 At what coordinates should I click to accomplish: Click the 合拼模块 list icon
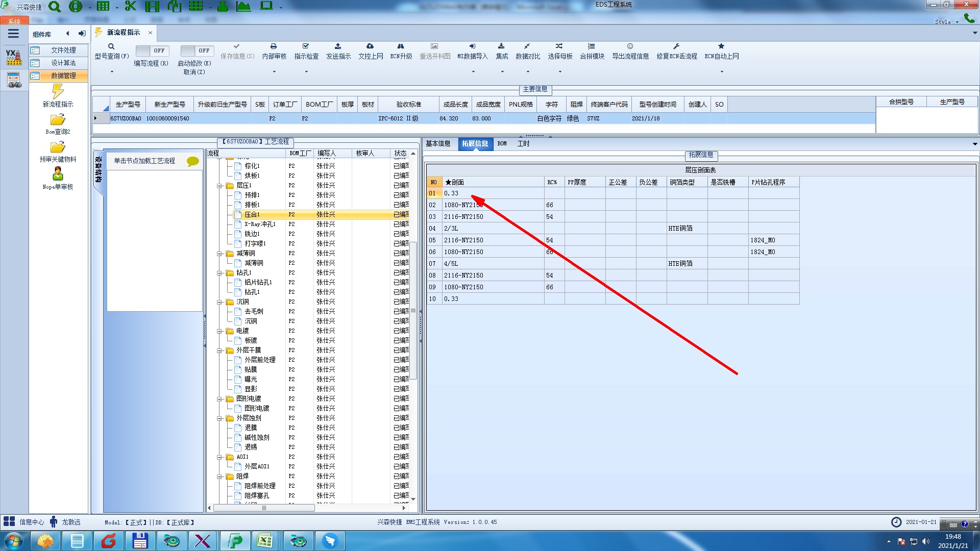coord(592,46)
